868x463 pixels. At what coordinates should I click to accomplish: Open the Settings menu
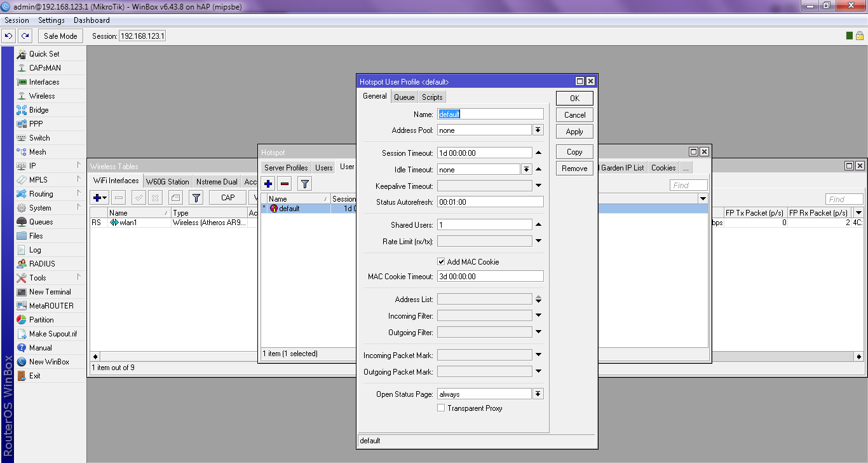[51, 20]
